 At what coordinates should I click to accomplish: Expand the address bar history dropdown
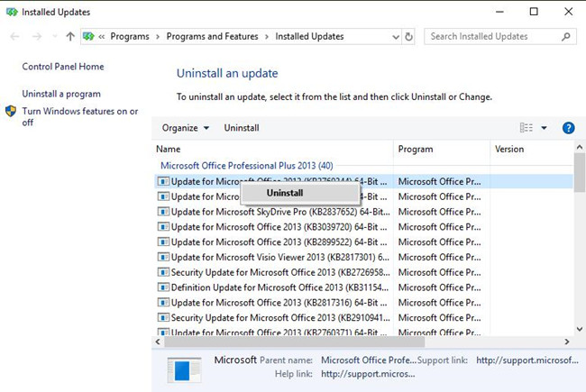396,37
